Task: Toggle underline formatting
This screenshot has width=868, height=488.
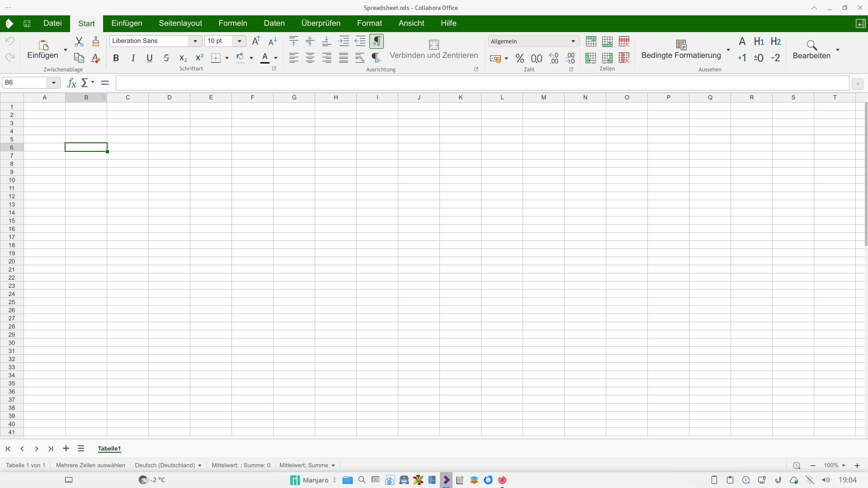Action: [x=150, y=58]
